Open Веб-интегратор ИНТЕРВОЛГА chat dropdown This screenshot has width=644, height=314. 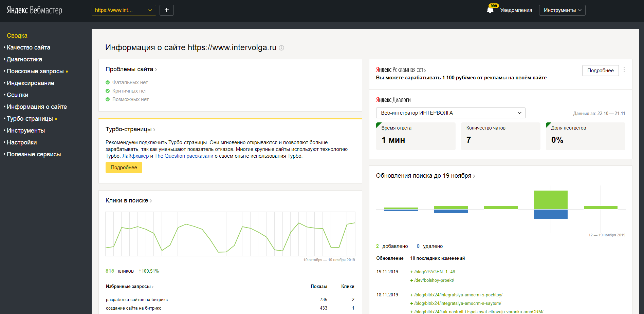[x=451, y=113]
